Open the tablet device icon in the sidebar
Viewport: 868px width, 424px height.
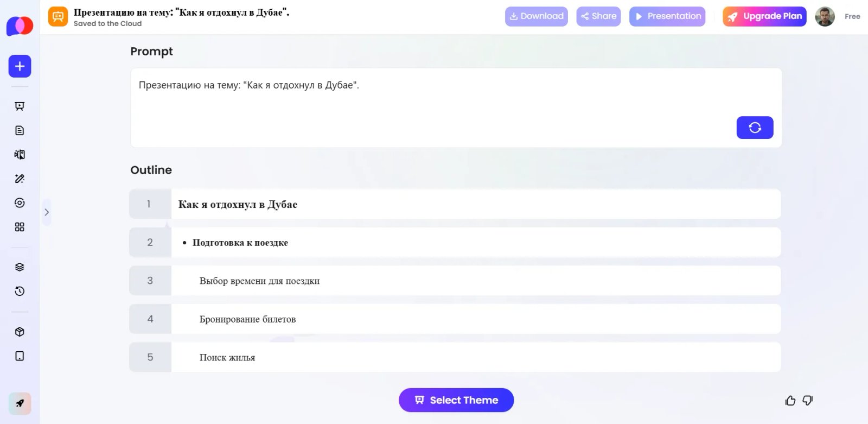[x=20, y=356]
